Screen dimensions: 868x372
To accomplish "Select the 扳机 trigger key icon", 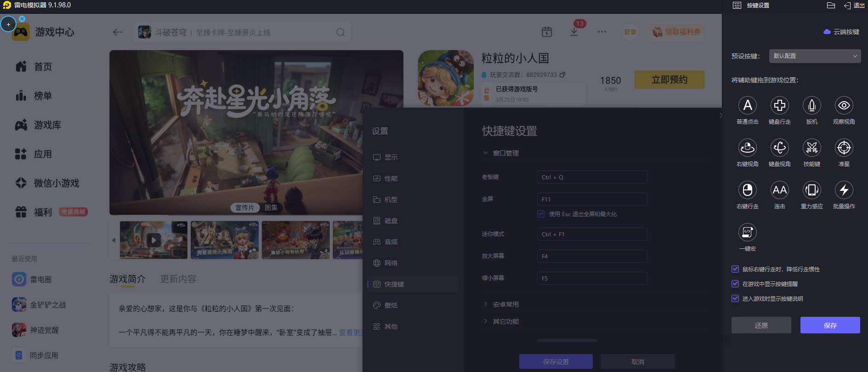I will 812,105.
